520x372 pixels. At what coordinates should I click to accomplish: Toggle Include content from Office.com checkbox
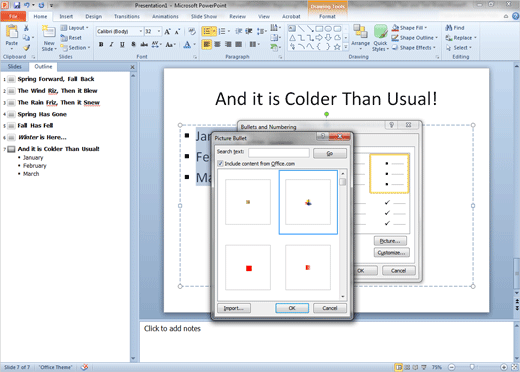[220, 163]
